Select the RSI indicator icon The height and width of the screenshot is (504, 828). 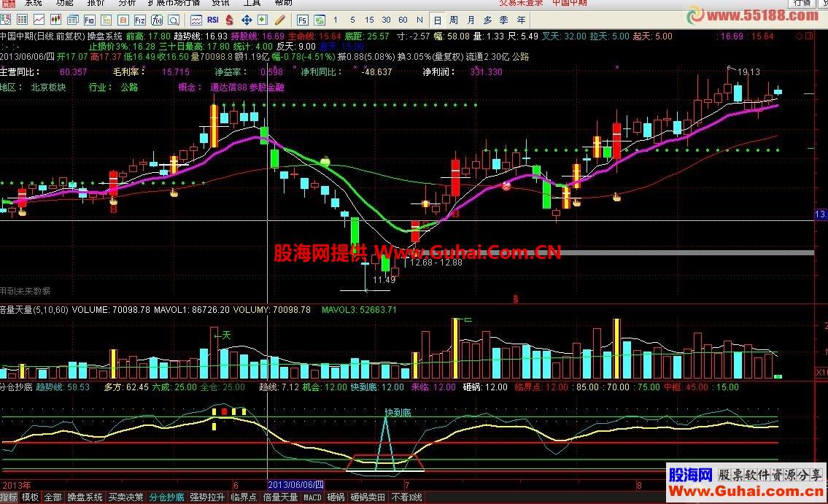point(213,20)
